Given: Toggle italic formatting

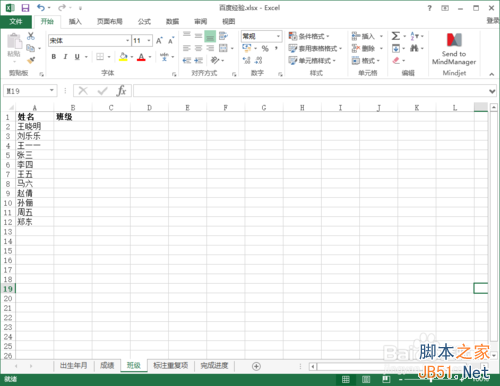Looking at the screenshot, I should (65, 57).
